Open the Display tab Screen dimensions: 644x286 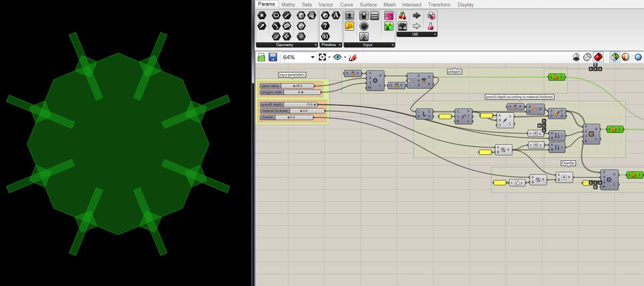465,5
